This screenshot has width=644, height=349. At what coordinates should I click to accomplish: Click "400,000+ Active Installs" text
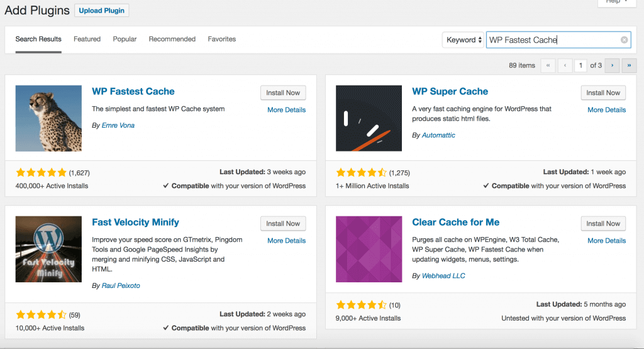[52, 186]
